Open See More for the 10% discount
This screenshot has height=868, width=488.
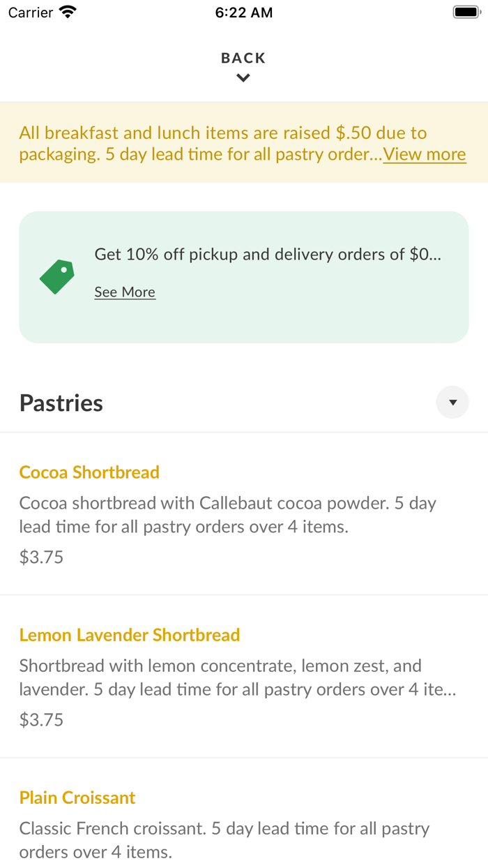coord(124,292)
